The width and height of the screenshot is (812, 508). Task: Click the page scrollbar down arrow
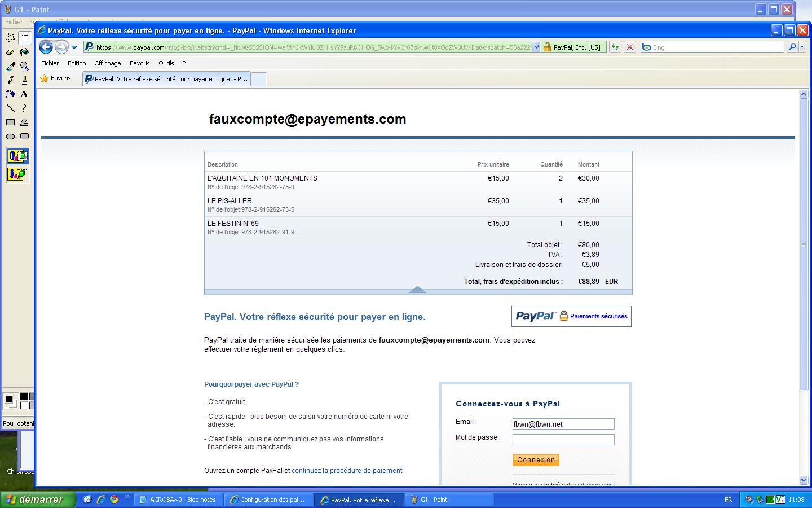click(804, 480)
